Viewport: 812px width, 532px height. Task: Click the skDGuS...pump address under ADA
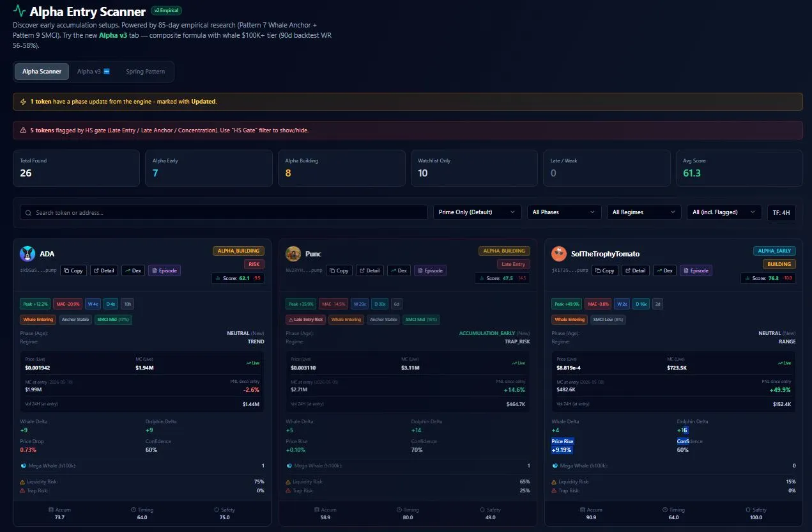point(38,270)
